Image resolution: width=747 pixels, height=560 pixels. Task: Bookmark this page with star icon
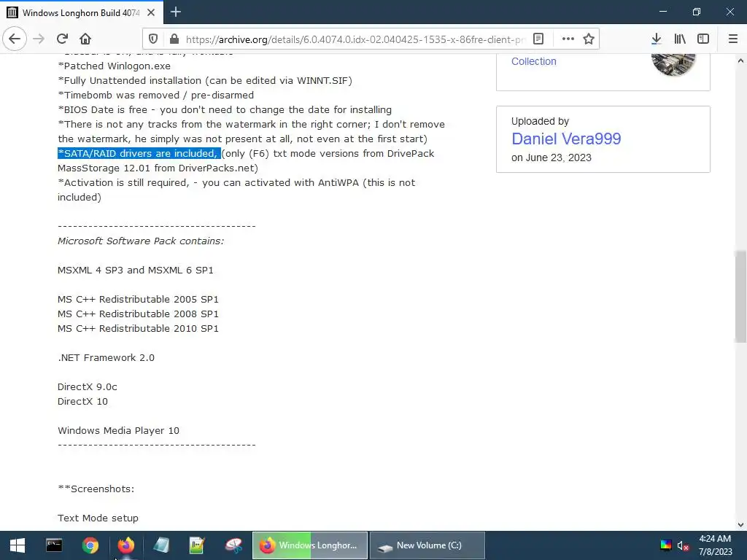coord(589,39)
